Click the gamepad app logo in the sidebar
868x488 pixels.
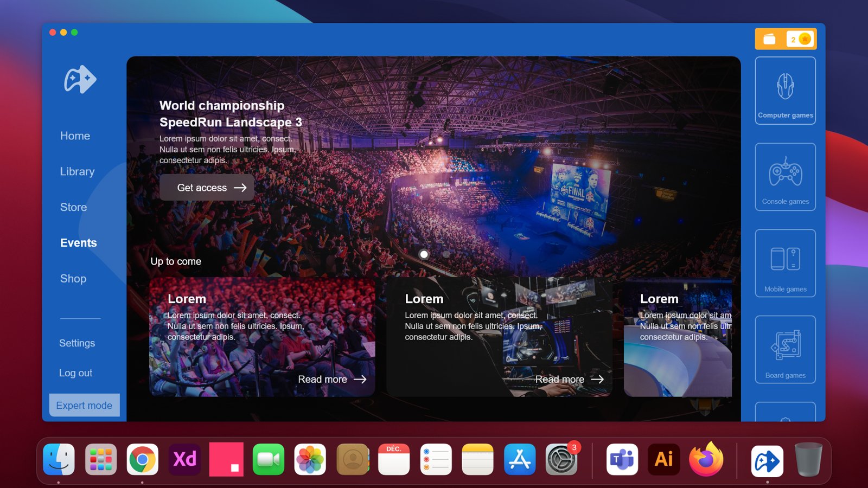click(80, 80)
